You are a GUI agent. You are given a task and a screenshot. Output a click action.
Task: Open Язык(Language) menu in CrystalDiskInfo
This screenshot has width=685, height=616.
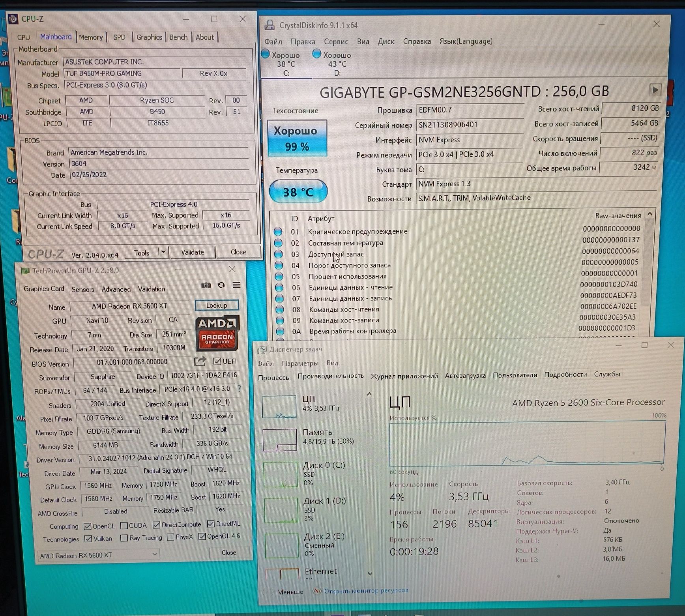coord(466,41)
